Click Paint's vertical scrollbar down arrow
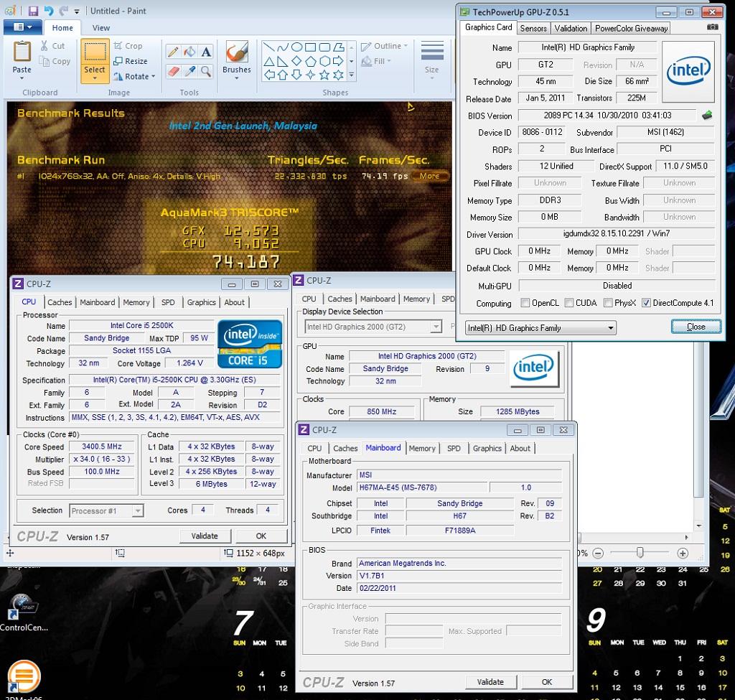The image size is (735, 700). 698,526
